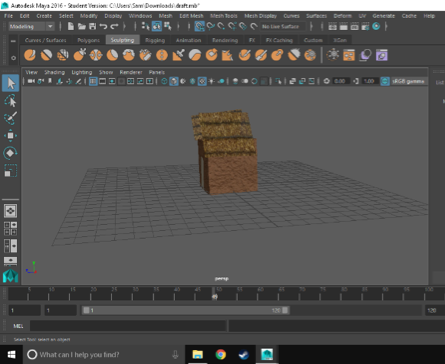
Task: Toggle Smooth Shade All in the viewport
Action: pyautogui.click(x=174, y=81)
